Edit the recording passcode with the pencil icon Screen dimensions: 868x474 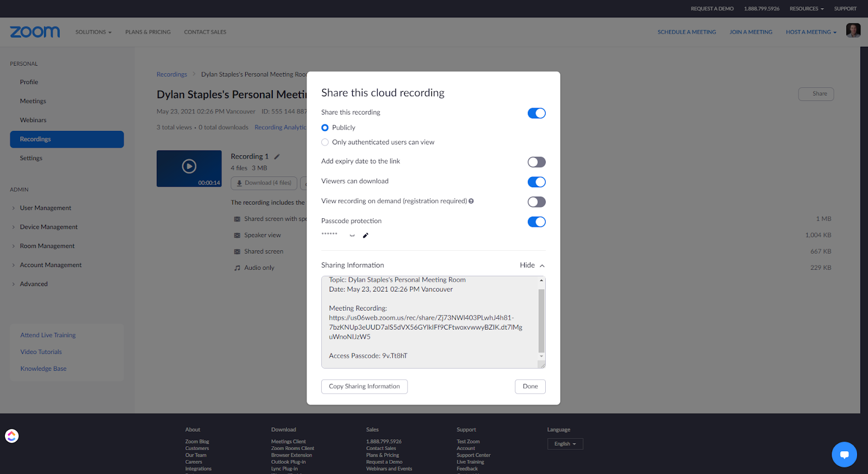[366, 236]
